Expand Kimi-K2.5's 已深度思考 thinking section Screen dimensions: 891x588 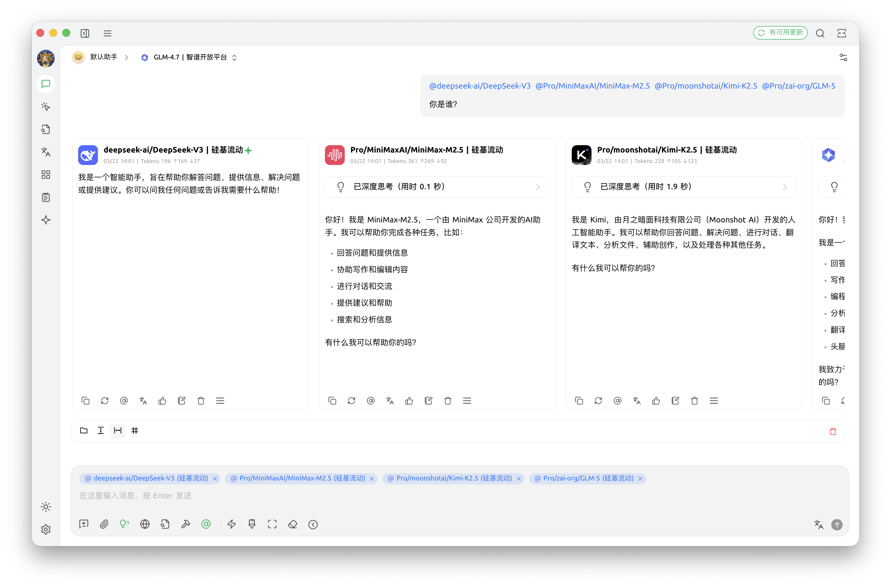tap(684, 187)
